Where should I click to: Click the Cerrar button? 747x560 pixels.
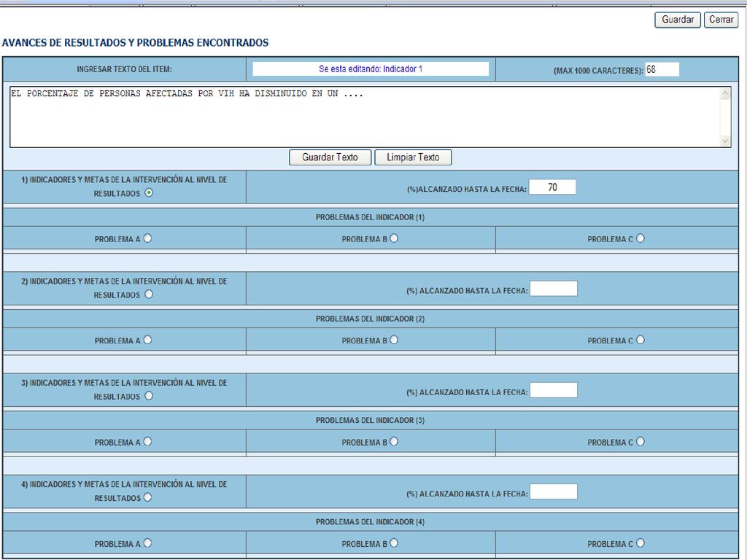coord(721,20)
